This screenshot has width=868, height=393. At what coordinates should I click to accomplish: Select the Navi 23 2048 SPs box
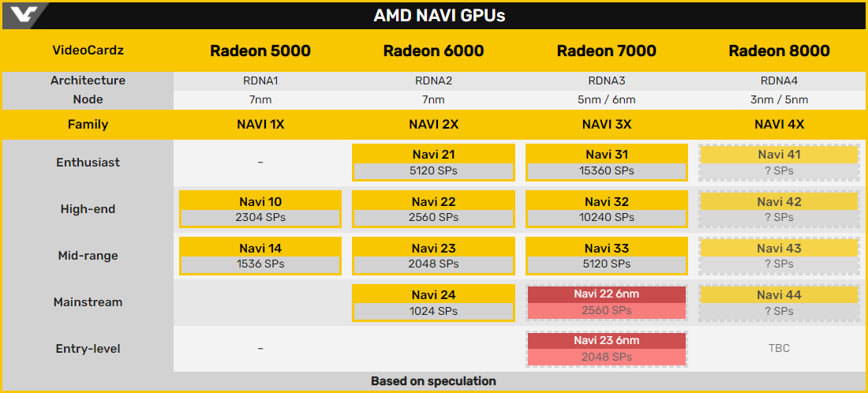(x=433, y=256)
